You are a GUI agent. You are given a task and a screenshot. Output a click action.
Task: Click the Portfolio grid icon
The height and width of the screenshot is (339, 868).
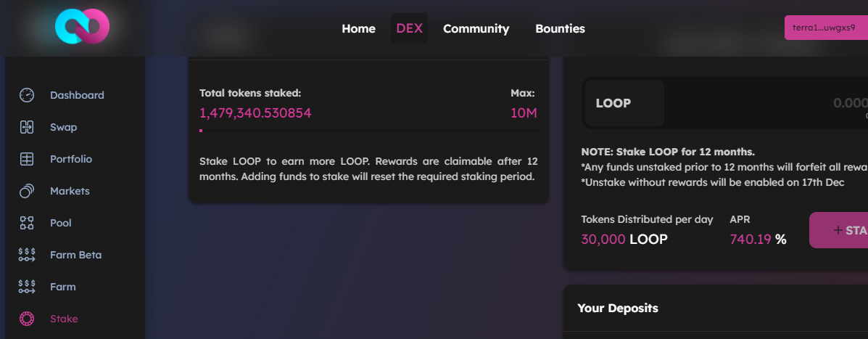click(x=27, y=159)
